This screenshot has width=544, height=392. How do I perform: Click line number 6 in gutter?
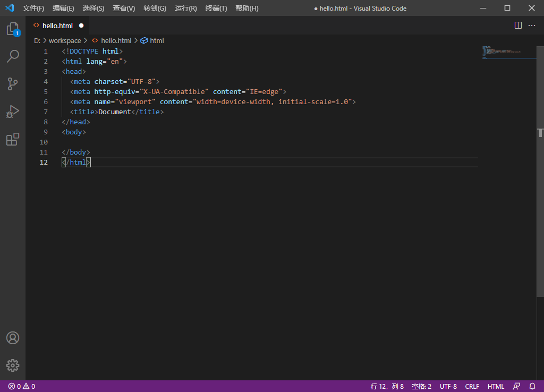[x=46, y=101]
